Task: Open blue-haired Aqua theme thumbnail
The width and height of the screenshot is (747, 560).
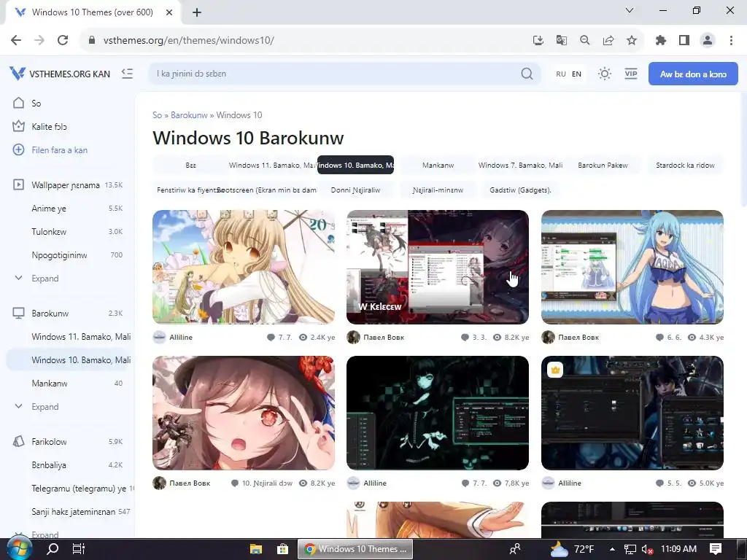Action: (x=632, y=267)
